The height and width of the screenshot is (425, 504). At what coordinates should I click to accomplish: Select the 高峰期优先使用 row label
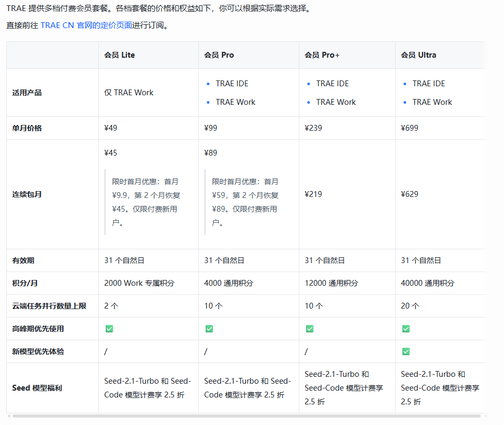38,329
